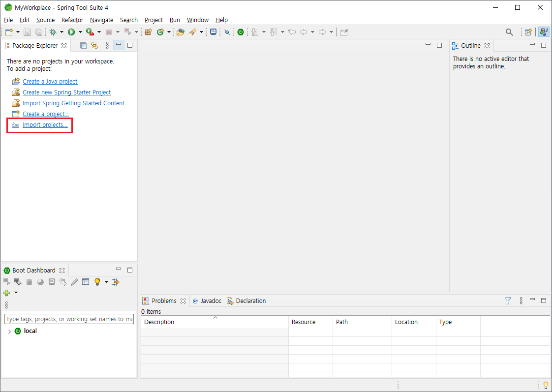Toggle Link with Editor in Package Explorer
Viewport: 552px width, 392px height.
tap(94, 45)
